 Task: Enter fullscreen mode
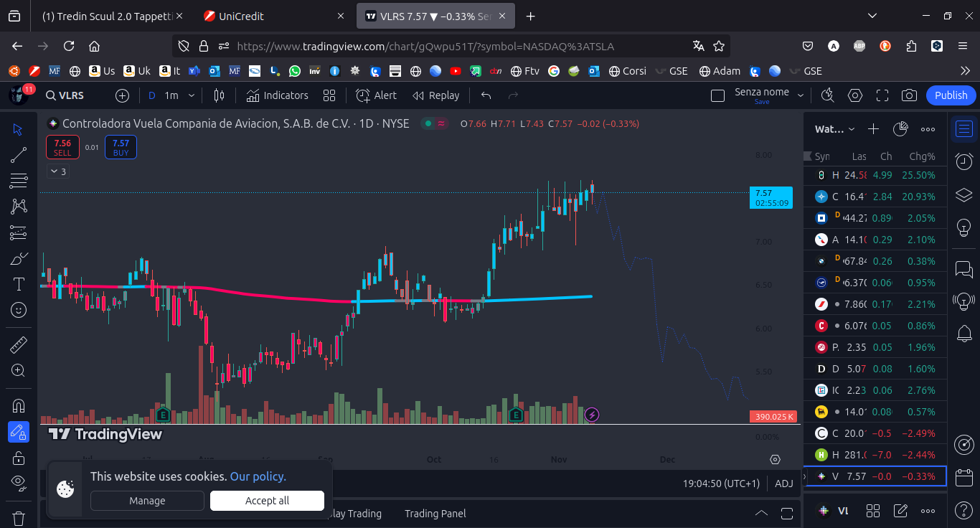point(882,95)
